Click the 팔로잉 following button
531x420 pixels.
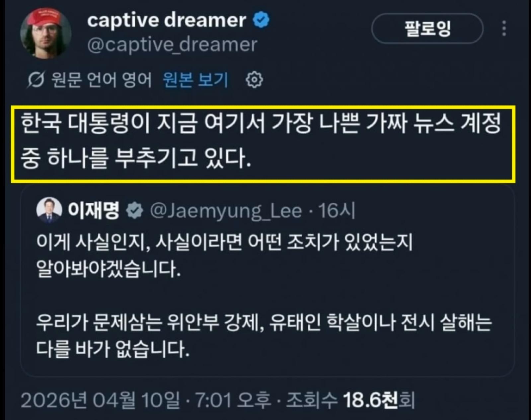[x=427, y=29]
